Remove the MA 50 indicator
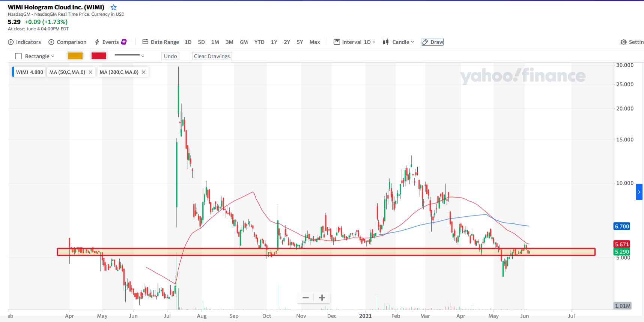 [x=90, y=72]
